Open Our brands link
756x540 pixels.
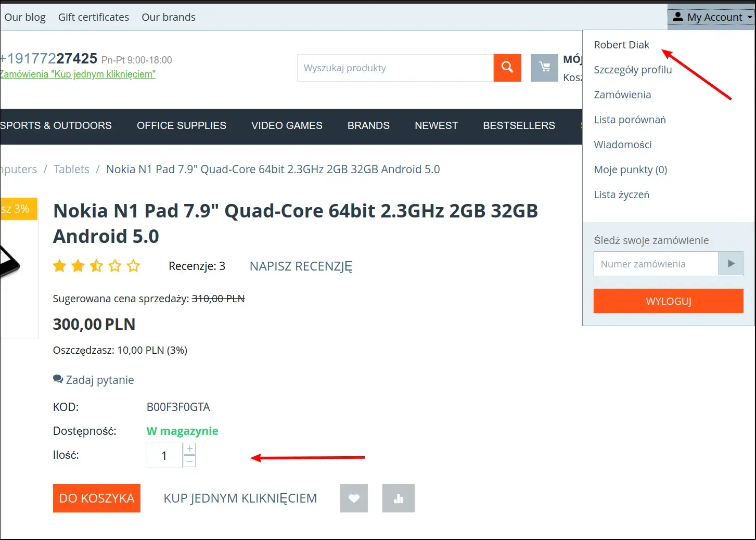tap(169, 17)
